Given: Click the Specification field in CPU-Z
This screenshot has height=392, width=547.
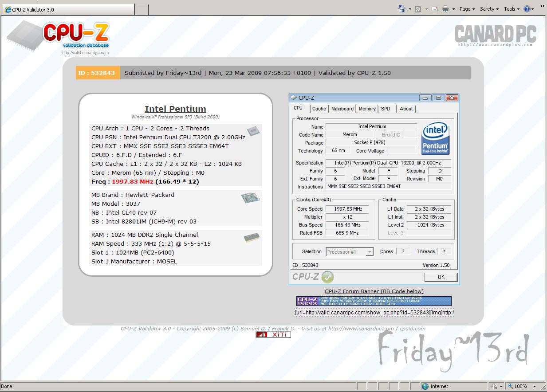Looking at the screenshot, I should [388, 163].
